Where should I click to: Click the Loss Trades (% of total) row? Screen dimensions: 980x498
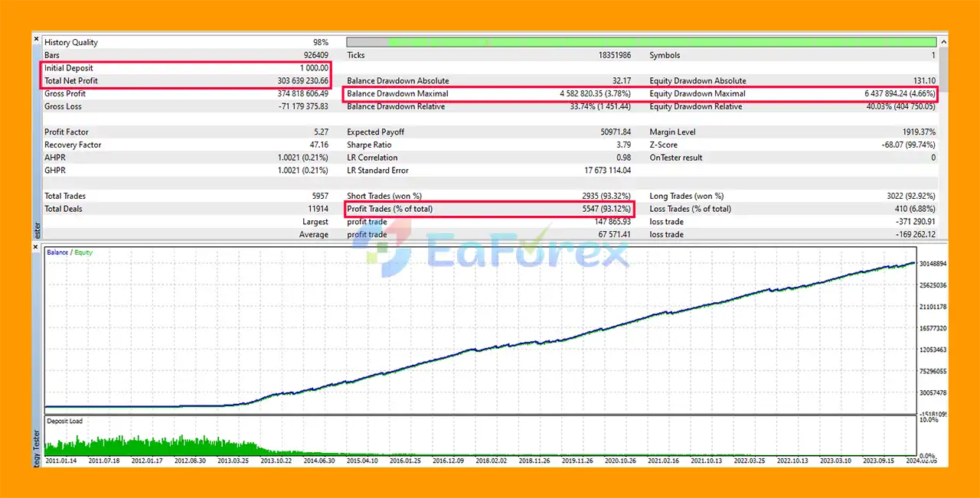792,209
